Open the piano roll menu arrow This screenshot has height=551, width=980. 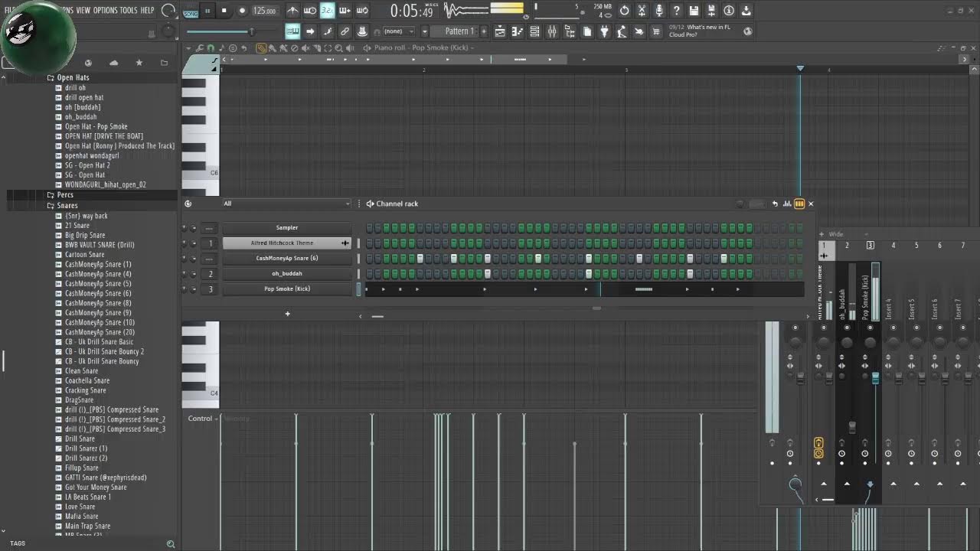[x=188, y=47]
